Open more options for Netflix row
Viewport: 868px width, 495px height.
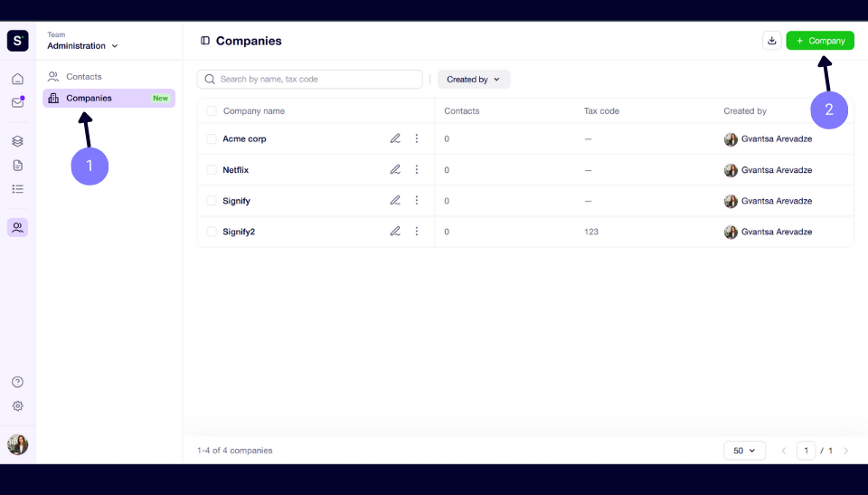(x=417, y=169)
